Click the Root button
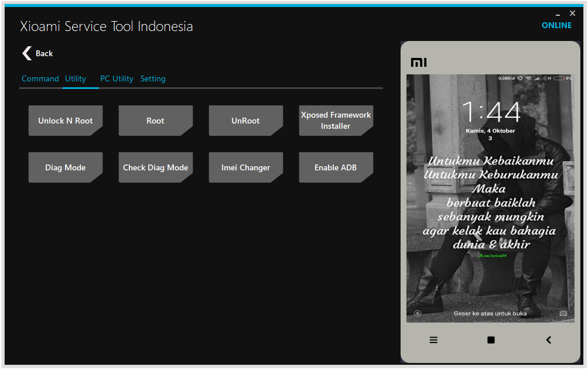The width and height of the screenshot is (588, 370). [x=156, y=121]
